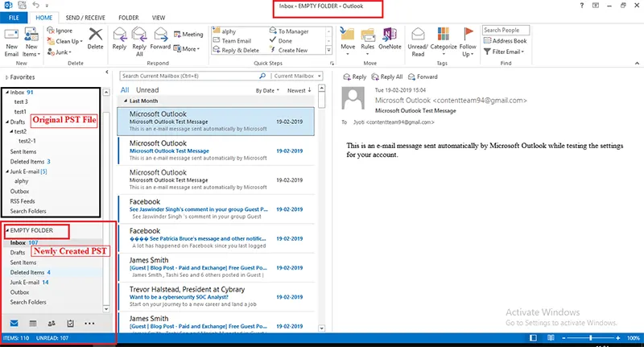Switch to the FOLDER tab
This screenshot has width=644, height=347.
[129, 18]
